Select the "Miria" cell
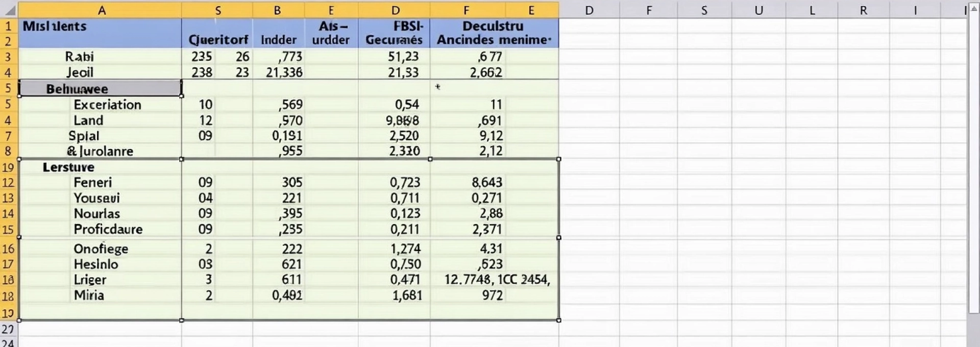The image size is (980, 347). tap(100, 295)
